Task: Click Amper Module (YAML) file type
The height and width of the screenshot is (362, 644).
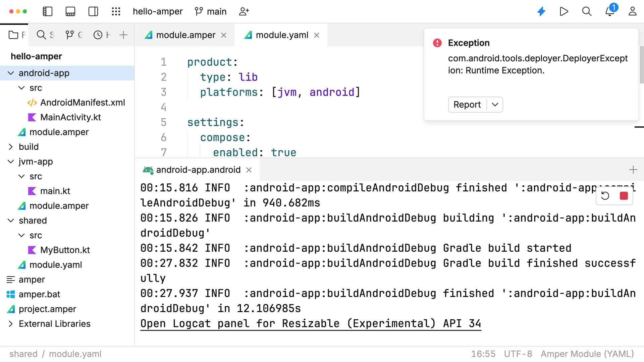Action: [587, 354]
